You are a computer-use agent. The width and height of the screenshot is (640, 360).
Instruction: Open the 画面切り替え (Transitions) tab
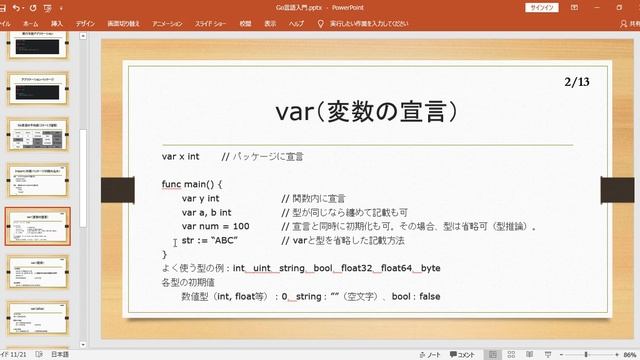coord(123,24)
